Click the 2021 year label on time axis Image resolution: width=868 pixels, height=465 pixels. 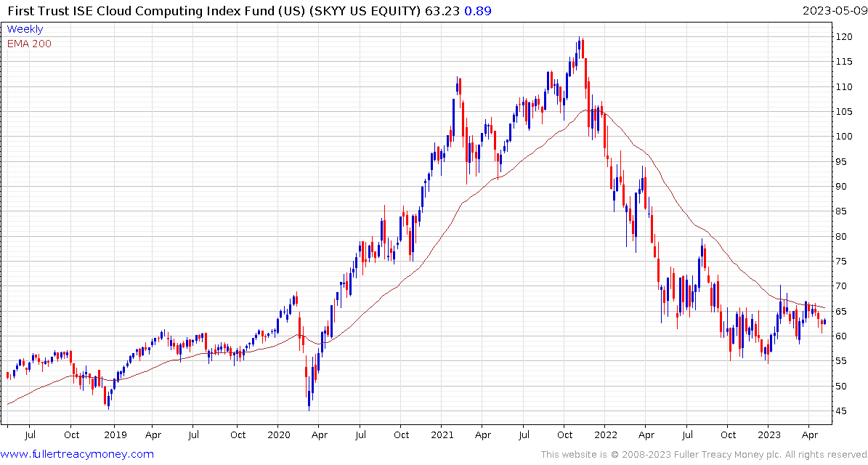(x=441, y=436)
